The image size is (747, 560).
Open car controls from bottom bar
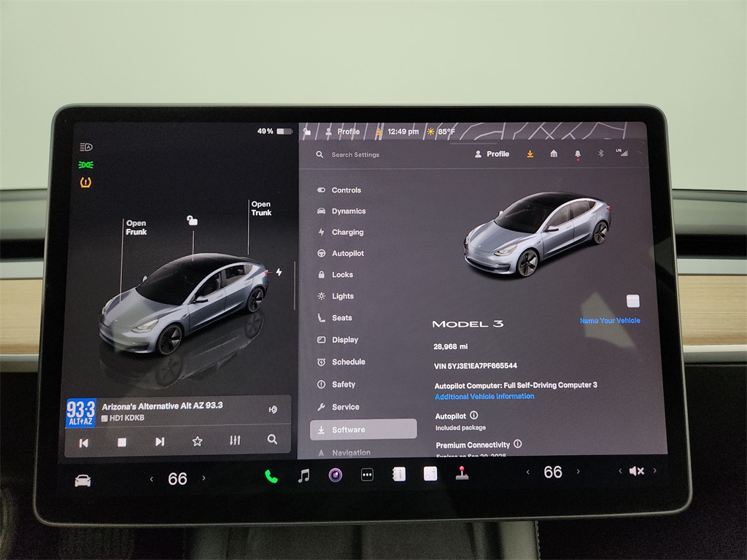pos(83,481)
